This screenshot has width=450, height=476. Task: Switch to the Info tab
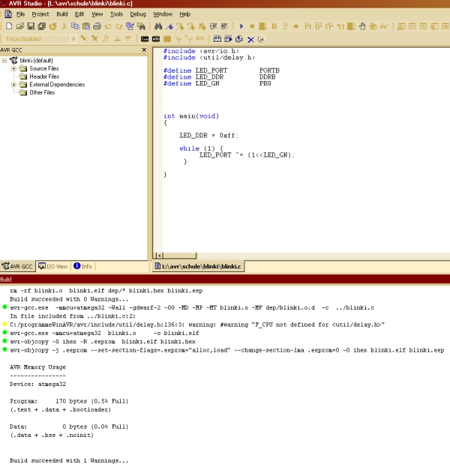(x=83, y=266)
